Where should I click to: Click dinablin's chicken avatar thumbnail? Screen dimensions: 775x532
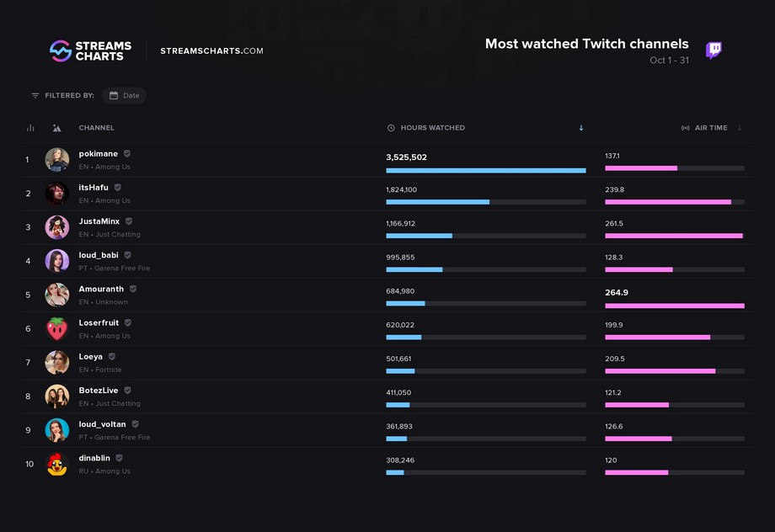(56, 465)
